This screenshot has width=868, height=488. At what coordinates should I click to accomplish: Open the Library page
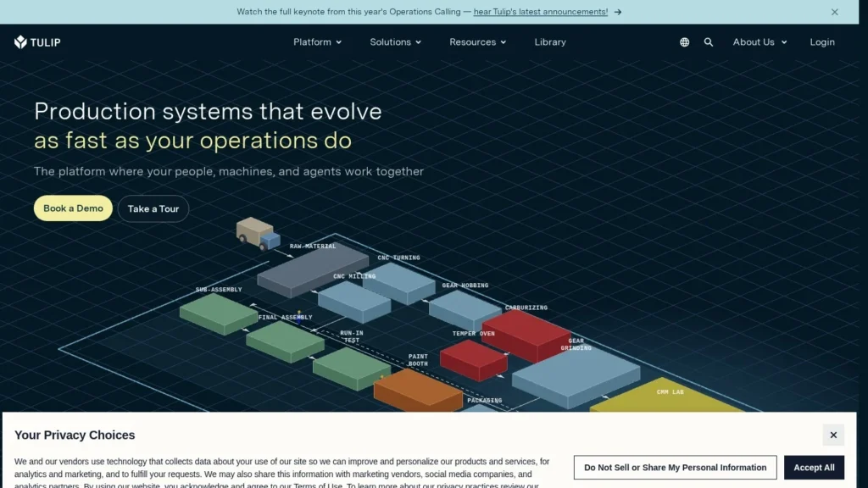(x=549, y=42)
